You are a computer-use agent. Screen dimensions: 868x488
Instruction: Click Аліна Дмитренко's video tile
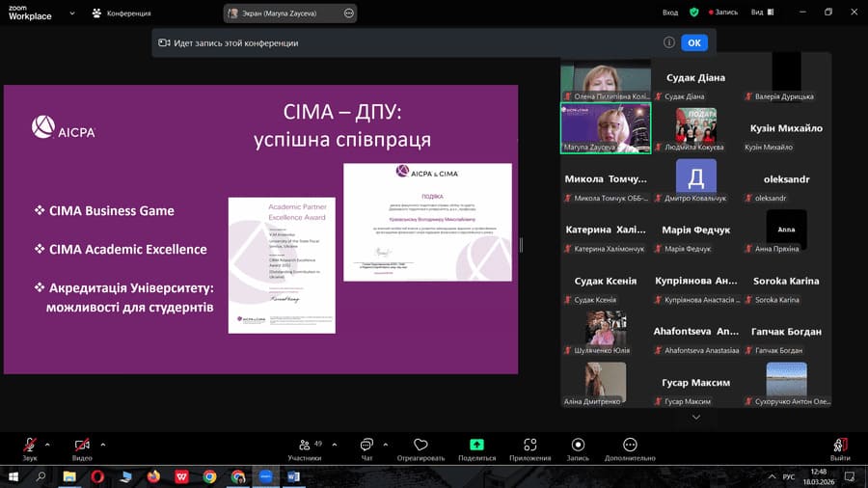(606, 382)
